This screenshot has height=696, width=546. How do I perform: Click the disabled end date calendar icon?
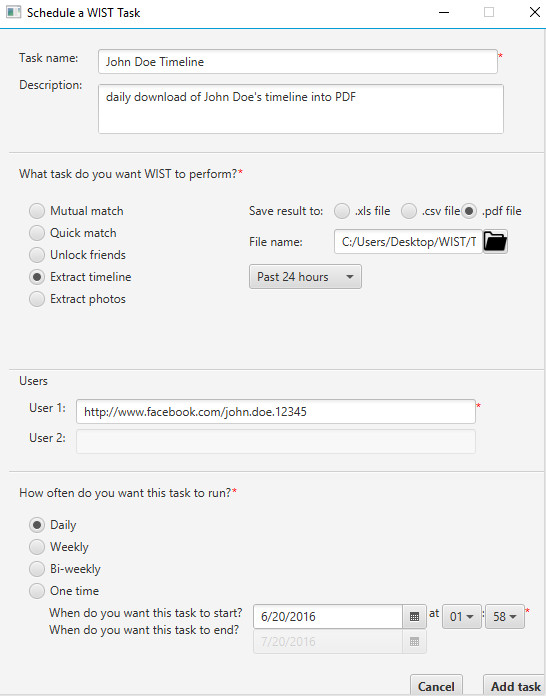tap(414, 642)
